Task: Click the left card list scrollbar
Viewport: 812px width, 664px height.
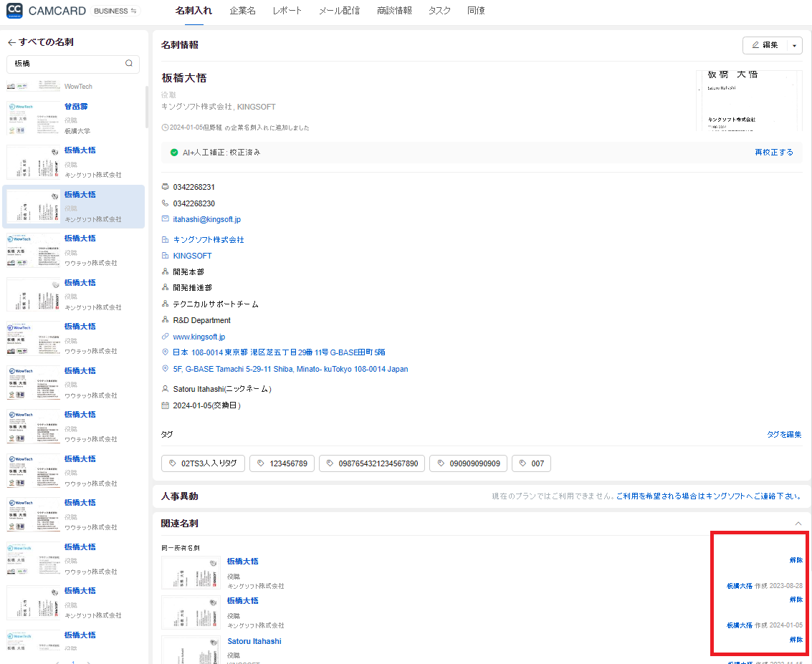Action: point(146,107)
